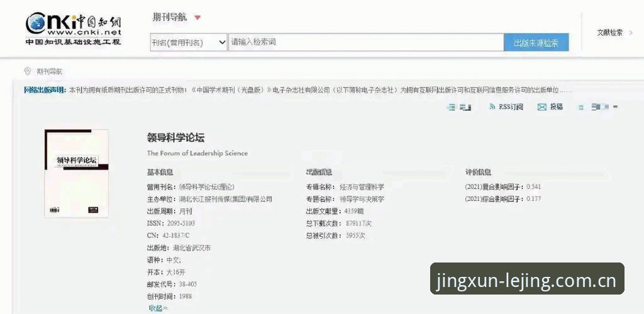644x314 pixels.
Task: Click the ISSN value 2095-5103
Action: (181, 224)
